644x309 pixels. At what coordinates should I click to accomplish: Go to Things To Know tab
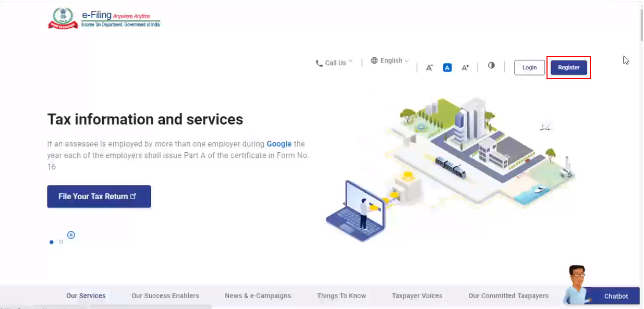click(x=341, y=296)
